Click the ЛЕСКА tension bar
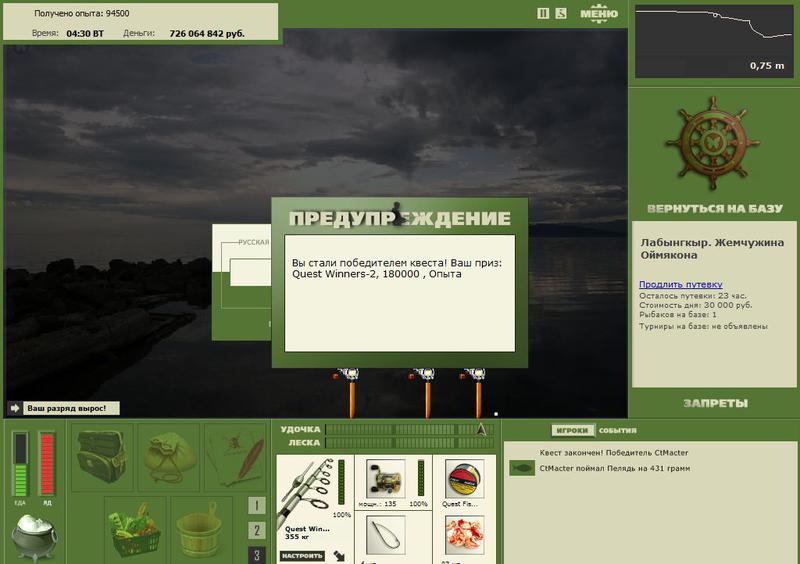The height and width of the screenshot is (564, 800). [409, 443]
